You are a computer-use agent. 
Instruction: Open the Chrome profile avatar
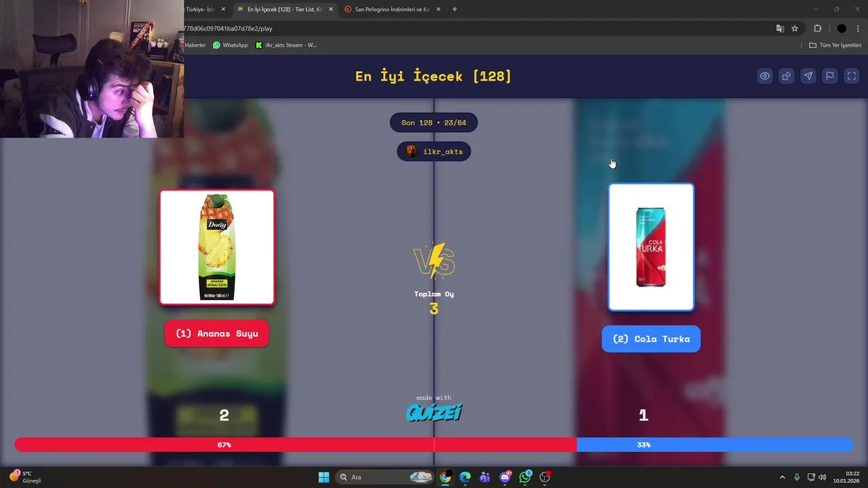point(842,28)
